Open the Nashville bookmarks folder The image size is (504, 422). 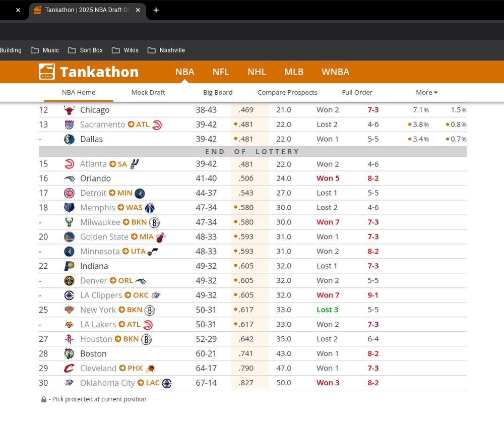[x=166, y=50]
